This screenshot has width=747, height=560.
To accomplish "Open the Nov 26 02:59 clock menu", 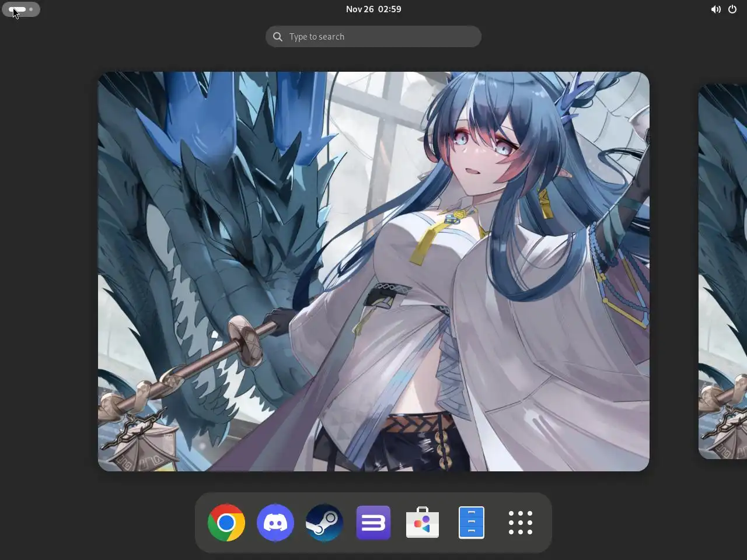I will (373, 9).
